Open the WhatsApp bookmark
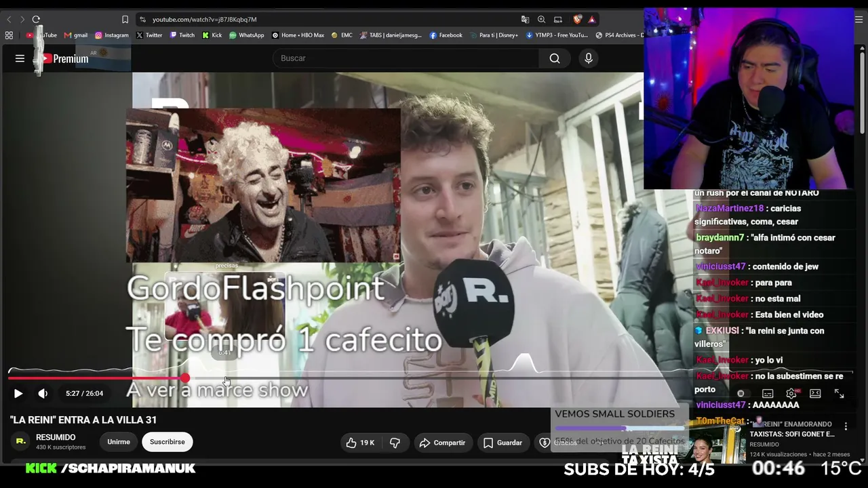This screenshot has width=868, height=488. (247, 35)
